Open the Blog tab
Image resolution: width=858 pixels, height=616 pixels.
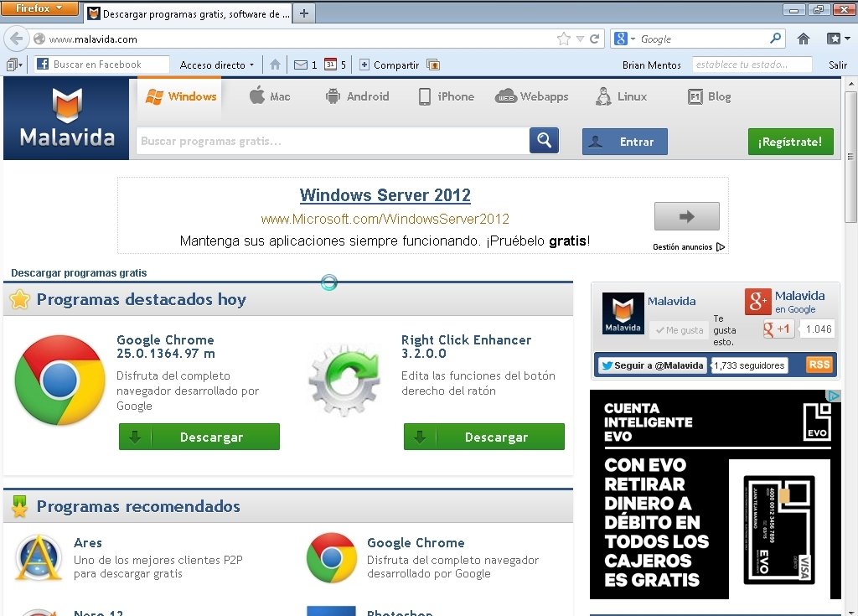click(709, 96)
